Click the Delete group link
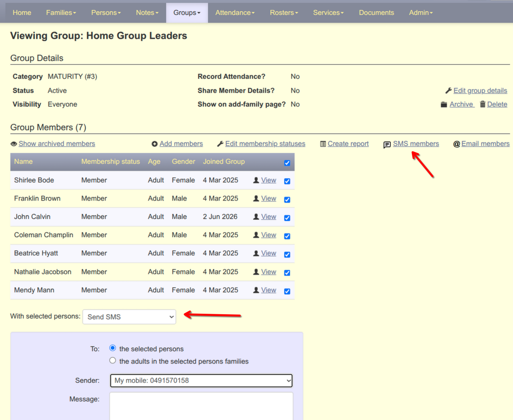 497,104
